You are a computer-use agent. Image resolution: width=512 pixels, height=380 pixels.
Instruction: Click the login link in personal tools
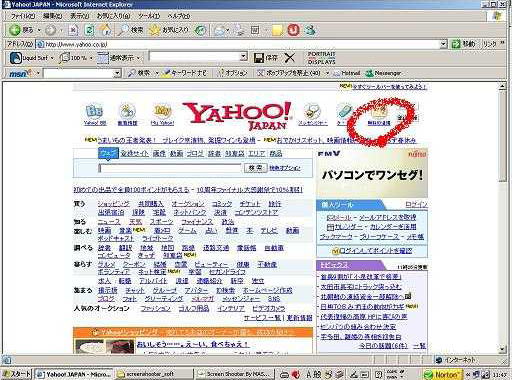(416, 204)
